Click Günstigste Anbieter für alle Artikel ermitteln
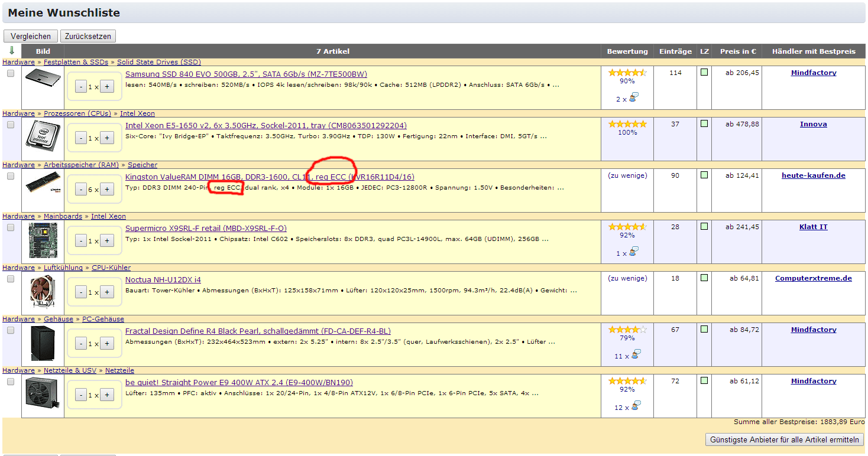Viewport: 868px width, 456px height. pos(785,439)
